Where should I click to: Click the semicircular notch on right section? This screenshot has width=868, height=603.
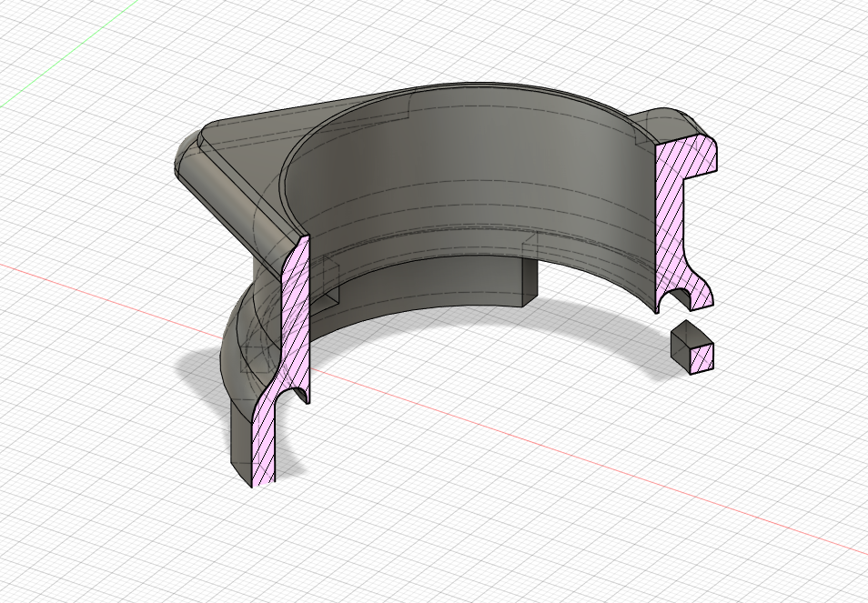coord(677,297)
